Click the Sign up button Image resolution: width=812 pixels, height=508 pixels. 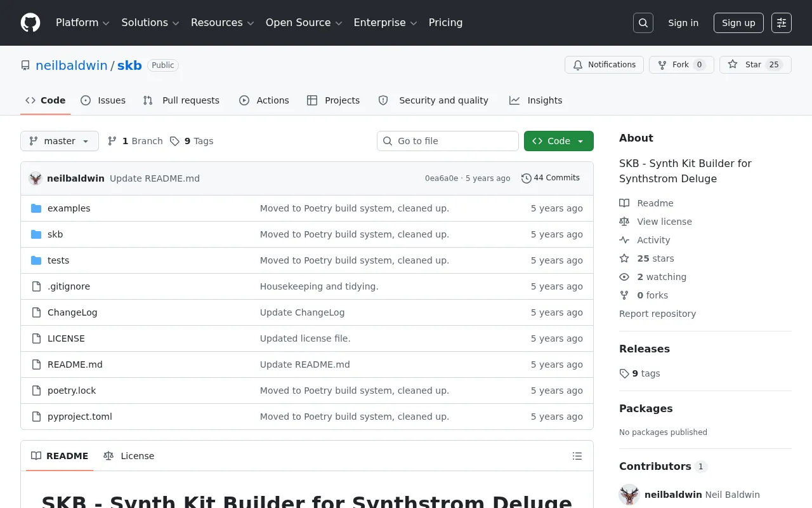point(738,23)
